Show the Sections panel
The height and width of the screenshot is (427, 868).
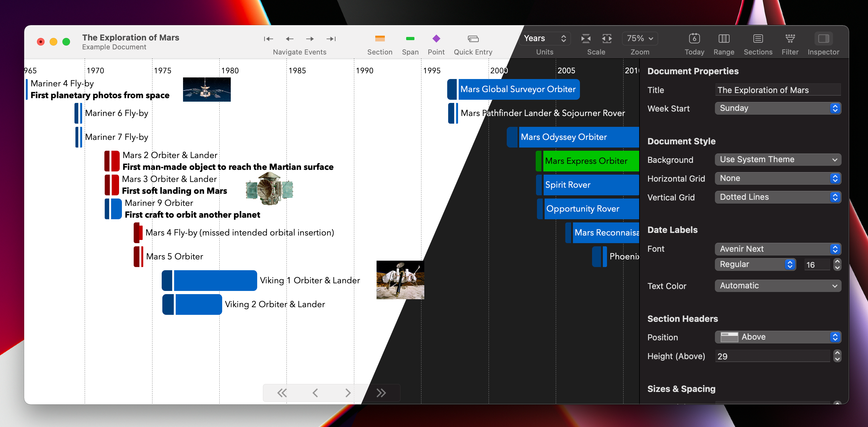tap(758, 39)
